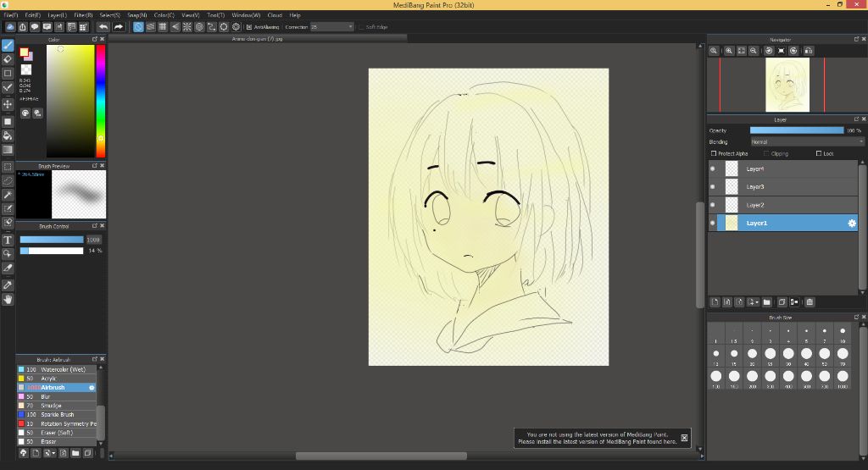This screenshot has width=868, height=470.
Task: Select the Eraser tool in left toolbar
Action: pos(8,59)
